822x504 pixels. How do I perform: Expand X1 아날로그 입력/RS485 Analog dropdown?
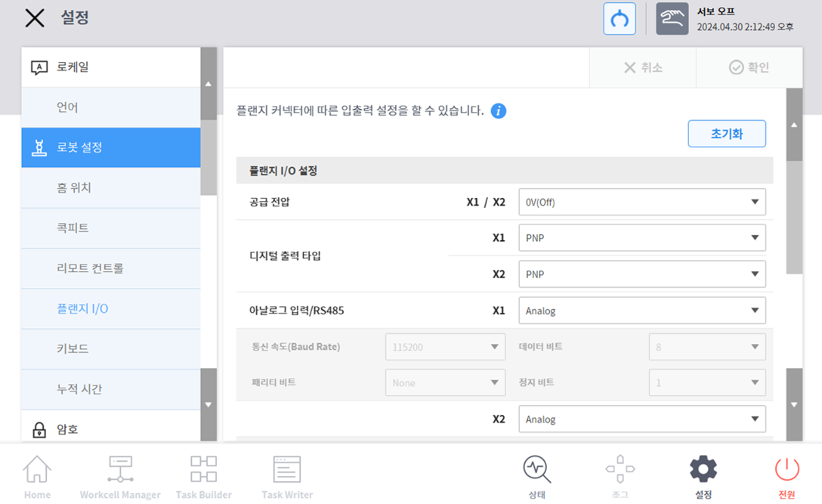click(x=641, y=311)
